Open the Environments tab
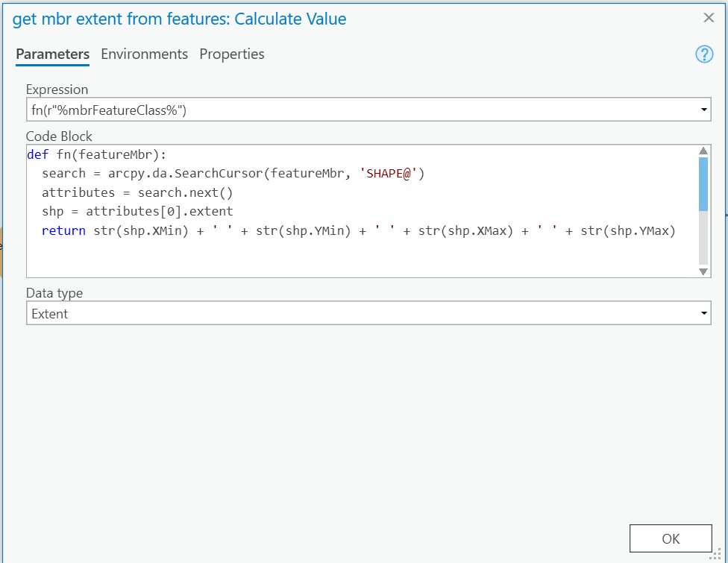The width and height of the screenshot is (728, 563). click(x=144, y=54)
